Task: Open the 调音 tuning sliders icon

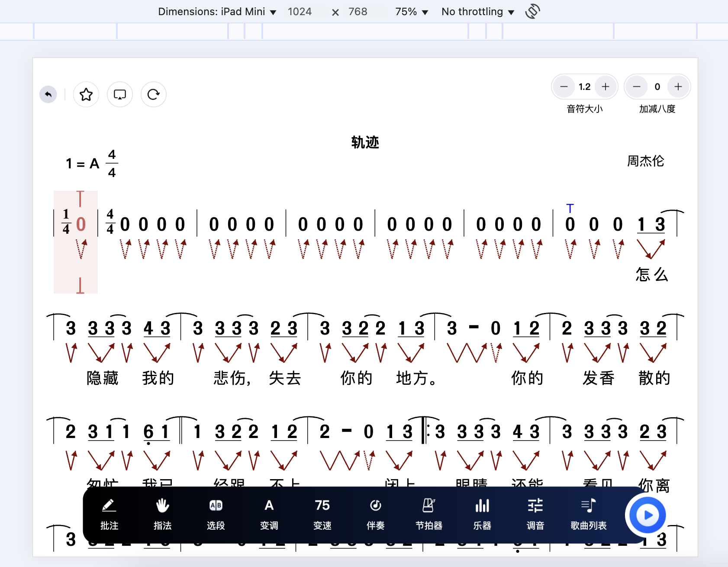Action: coord(535,515)
